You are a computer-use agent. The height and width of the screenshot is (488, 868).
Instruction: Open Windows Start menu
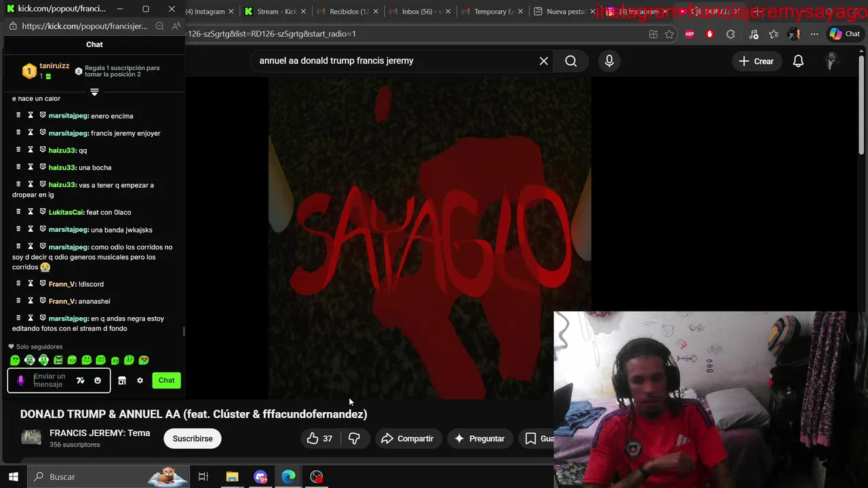point(13,476)
